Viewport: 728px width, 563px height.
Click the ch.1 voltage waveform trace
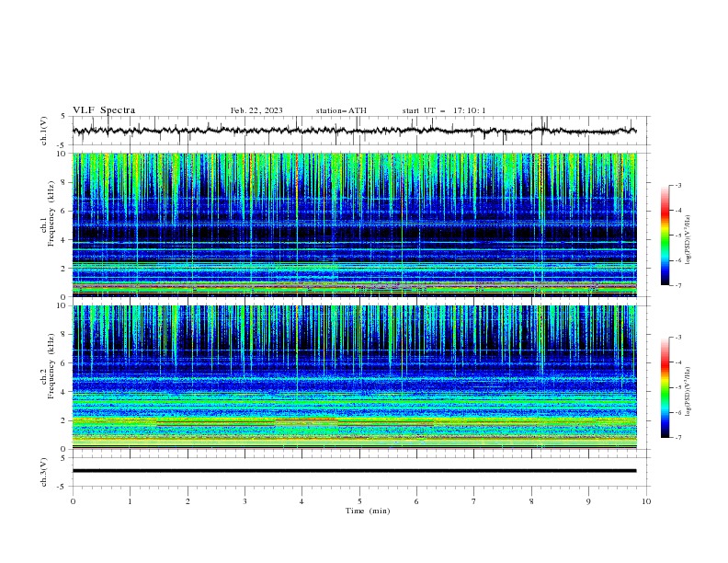coord(354,131)
